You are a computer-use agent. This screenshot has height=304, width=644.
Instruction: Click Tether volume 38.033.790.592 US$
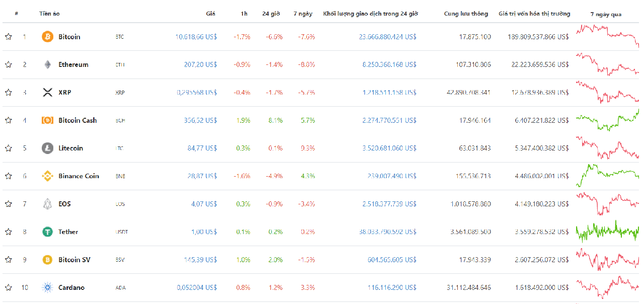pyautogui.click(x=388, y=232)
